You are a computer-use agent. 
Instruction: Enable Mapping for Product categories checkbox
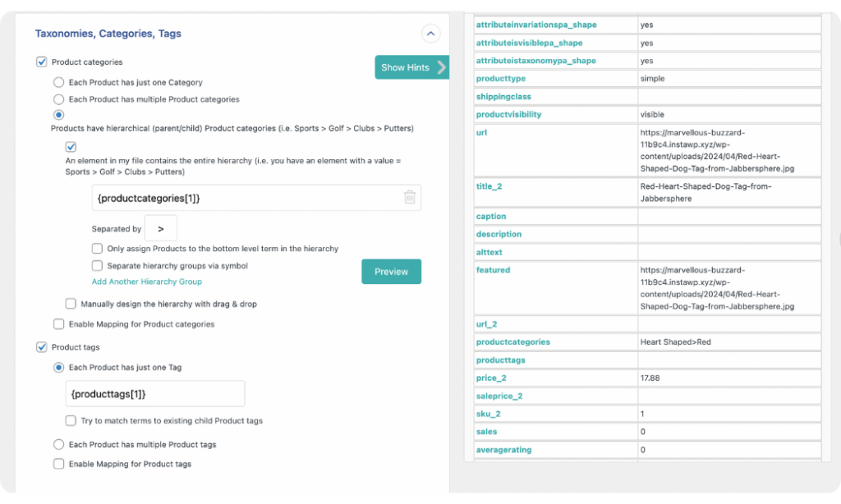click(x=58, y=324)
